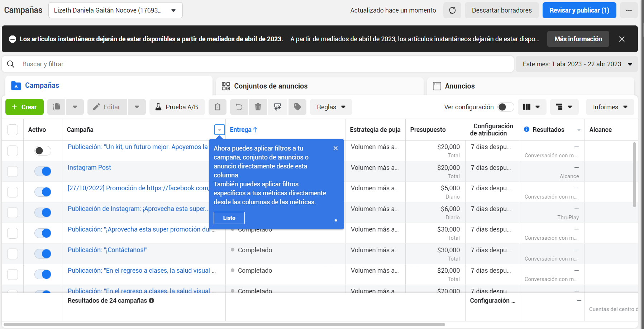
Task: Click the vertical table scrollbar
Action: click(634, 175)
